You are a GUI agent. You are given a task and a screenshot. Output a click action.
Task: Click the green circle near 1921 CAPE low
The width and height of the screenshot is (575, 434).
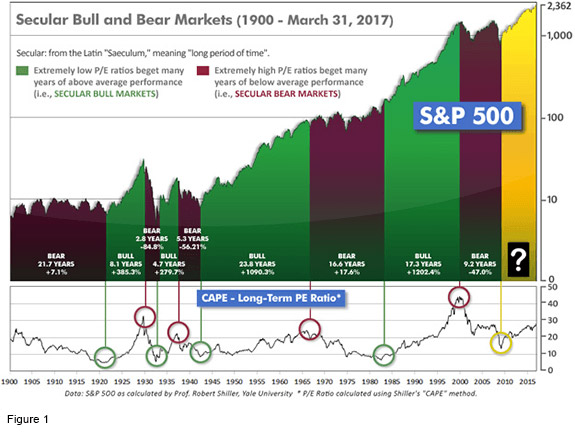tap(105, 357)
